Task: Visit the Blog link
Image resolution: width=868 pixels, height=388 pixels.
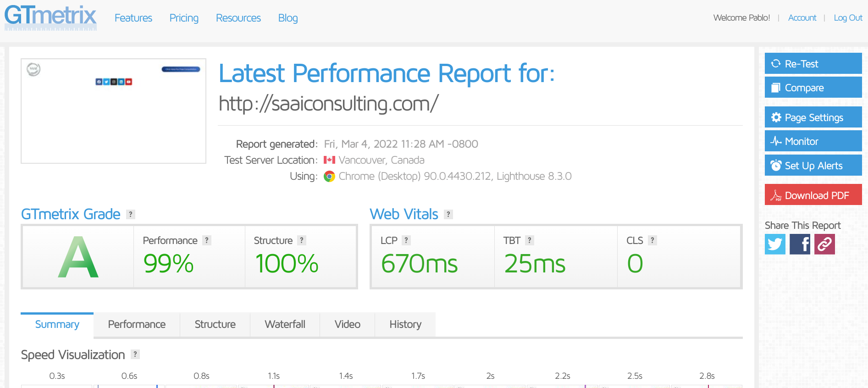Action: click(x=288, y=18)
